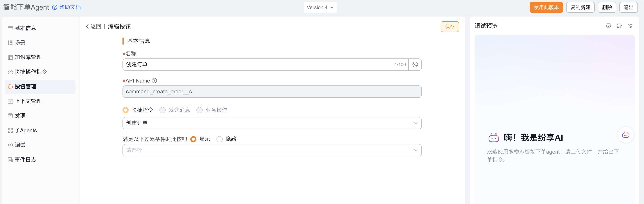This screenshot has width=644, height=204.
Task: Click the new chat bubble icon
Action: click(619, 26)
